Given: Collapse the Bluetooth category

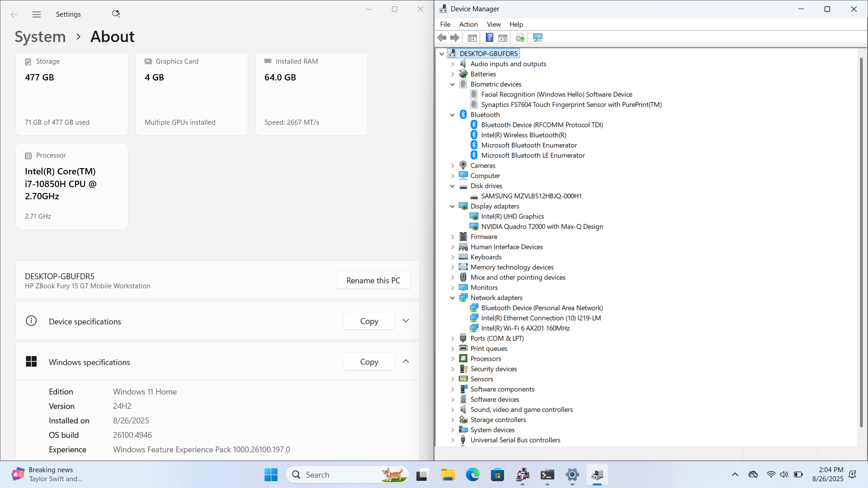Looking at the screenshot, I should [x=453, y=115].
